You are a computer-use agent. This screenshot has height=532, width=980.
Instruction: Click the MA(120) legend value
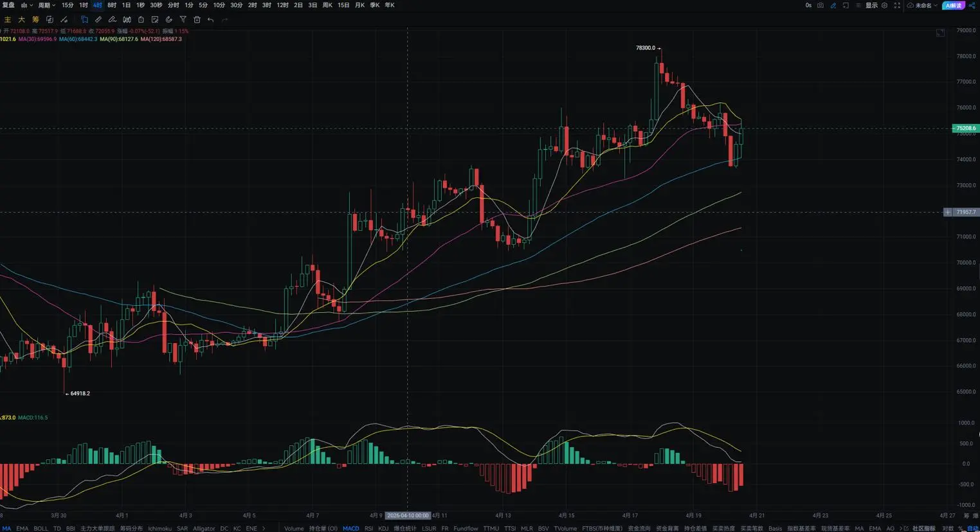(161, 39)
